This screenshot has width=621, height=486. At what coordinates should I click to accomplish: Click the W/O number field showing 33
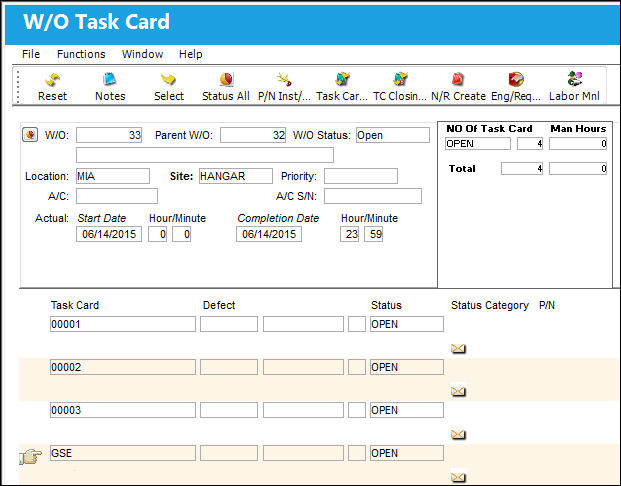pos(109,135)
